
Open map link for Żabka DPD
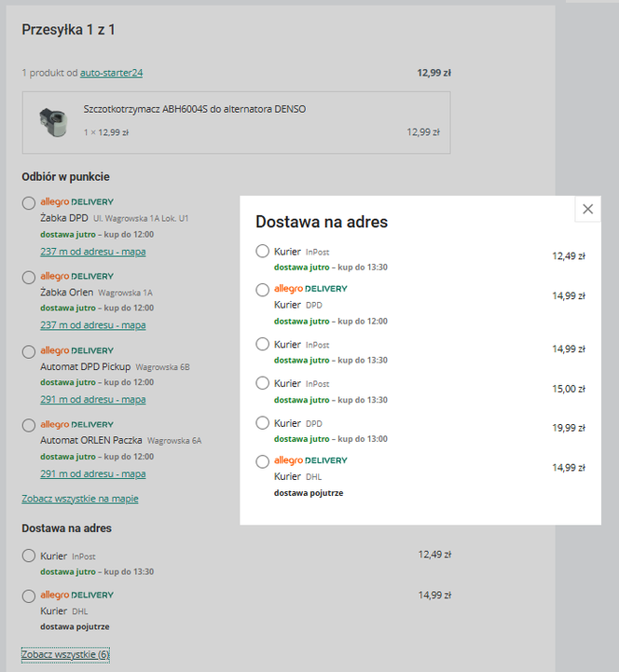coord(93,251)
